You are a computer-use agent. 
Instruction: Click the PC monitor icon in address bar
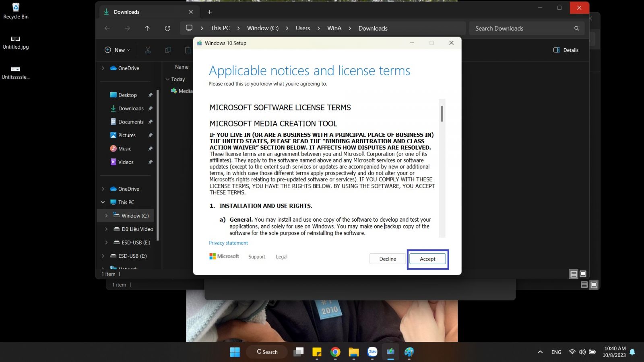pyautogui.click(x=189, y=28)
